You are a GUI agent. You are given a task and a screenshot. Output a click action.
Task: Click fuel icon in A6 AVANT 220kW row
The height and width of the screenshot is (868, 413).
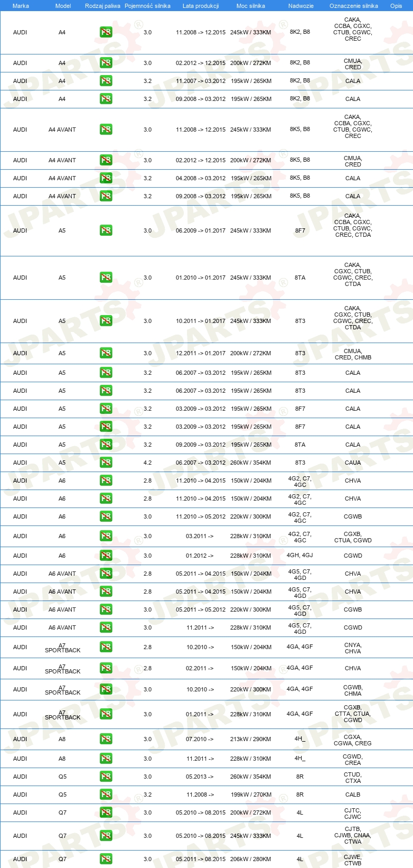106,610
